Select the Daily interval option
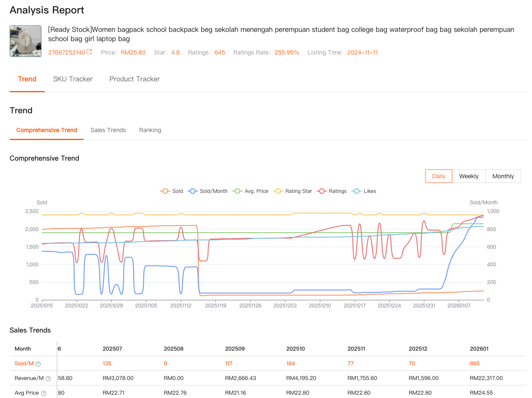Image resolution: width=532 pixels, height=398 pixels. (439, 176)
